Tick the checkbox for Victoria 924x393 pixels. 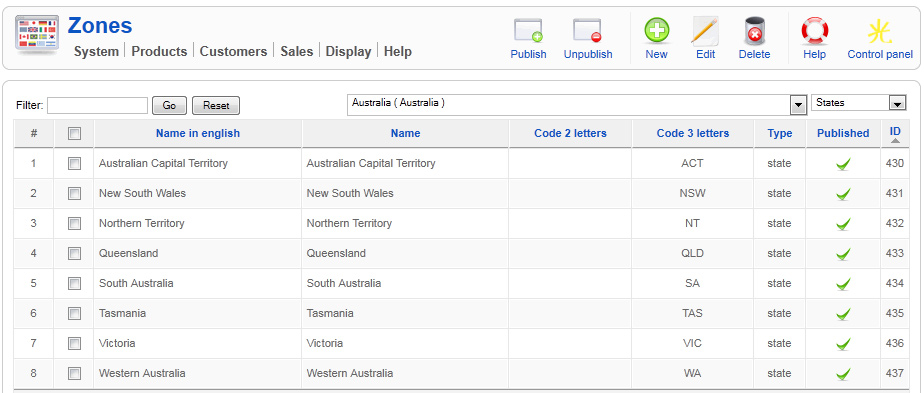coord(74,343)
